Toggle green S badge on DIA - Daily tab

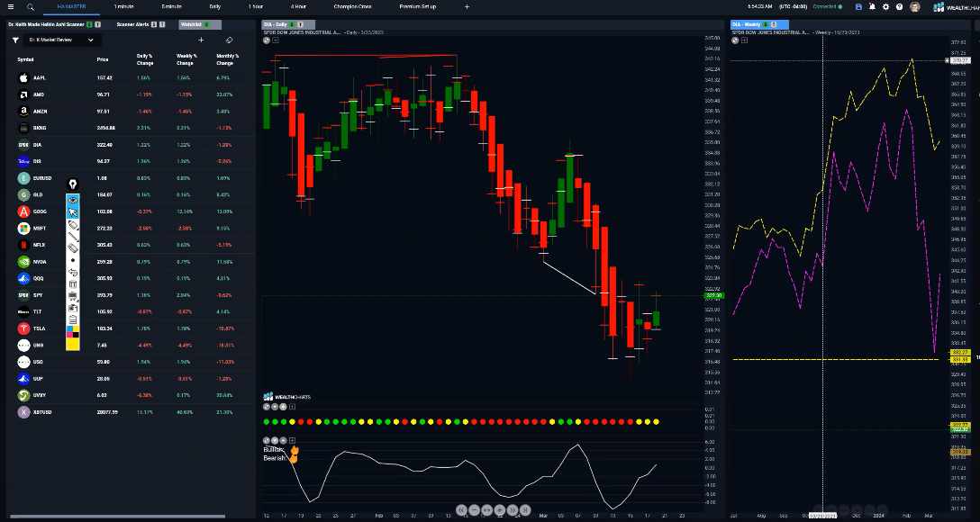click(291, 24)
